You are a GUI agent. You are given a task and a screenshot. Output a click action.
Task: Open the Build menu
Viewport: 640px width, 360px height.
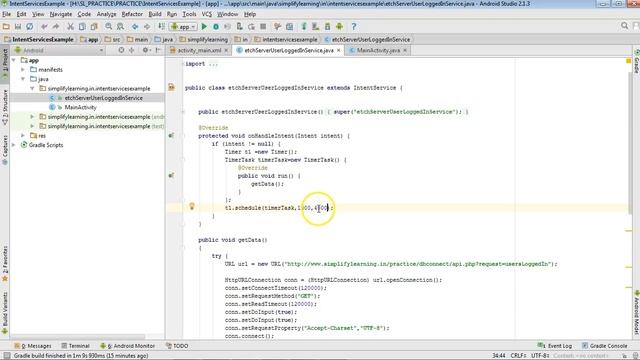(x=155, y=14)
